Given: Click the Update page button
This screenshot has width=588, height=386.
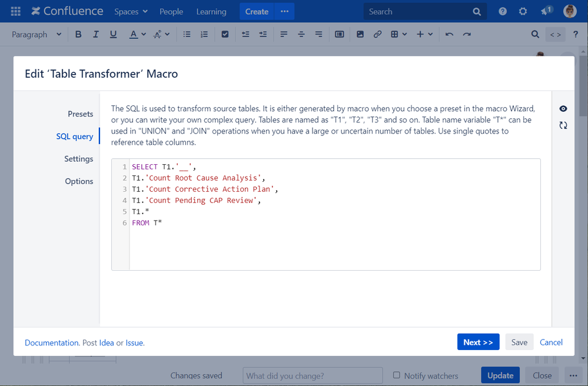Looking at the screenshot, I should pyautogui.click(x=500, y=375).
